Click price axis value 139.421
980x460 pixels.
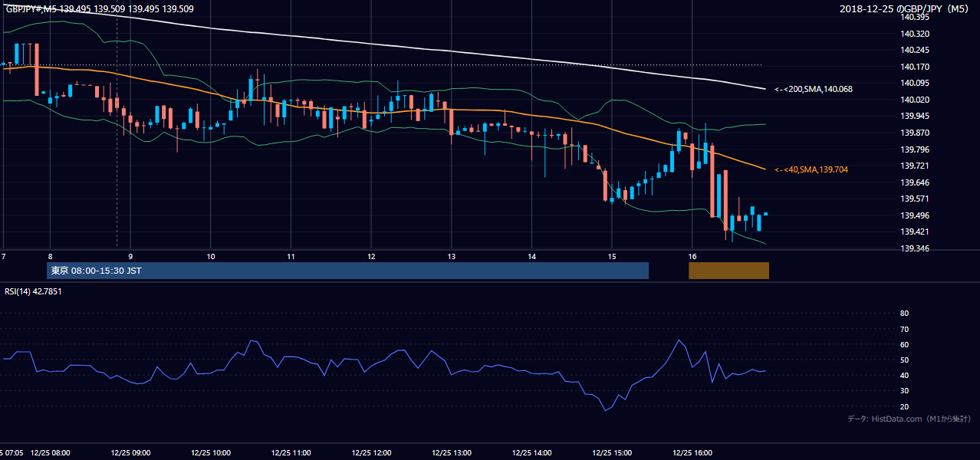(915, 232)
